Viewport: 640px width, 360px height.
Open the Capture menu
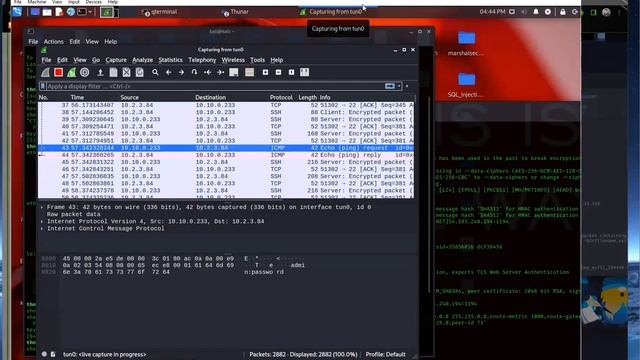116,60
